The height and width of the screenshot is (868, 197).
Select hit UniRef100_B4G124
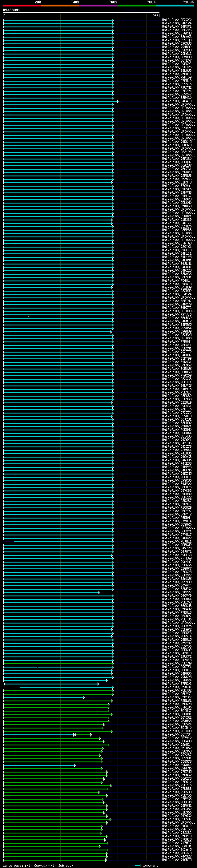pyautogui.click(x=176, y=23)
